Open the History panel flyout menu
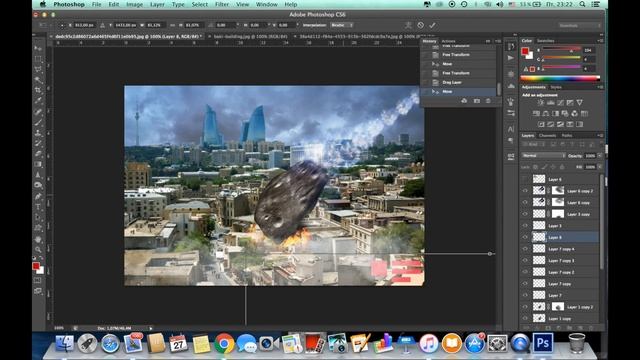Viewport: 640px width, 360px height. pos(498,41)
